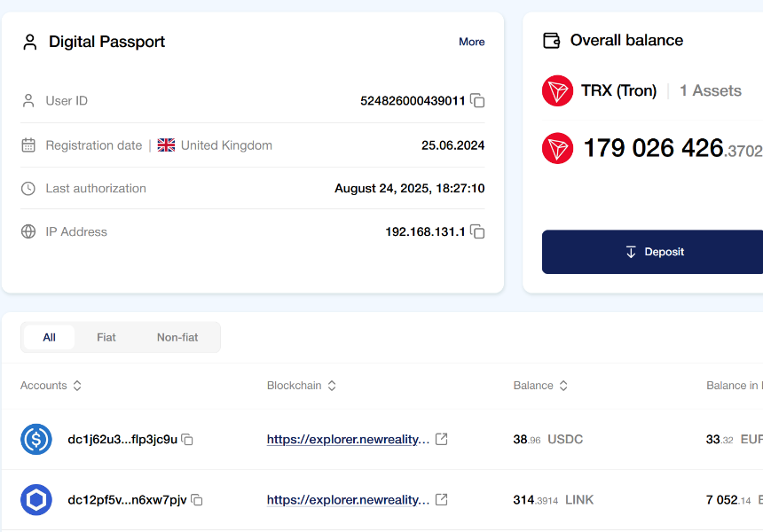Click the United Kingdom flag icon
763x532 pixels.
[167, 145]
